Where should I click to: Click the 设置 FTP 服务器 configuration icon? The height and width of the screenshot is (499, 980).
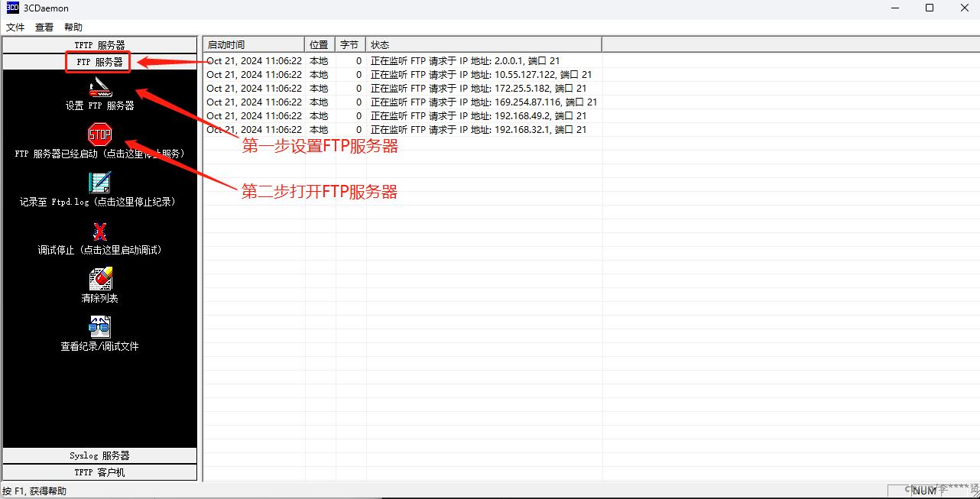[x=100, y=88]
